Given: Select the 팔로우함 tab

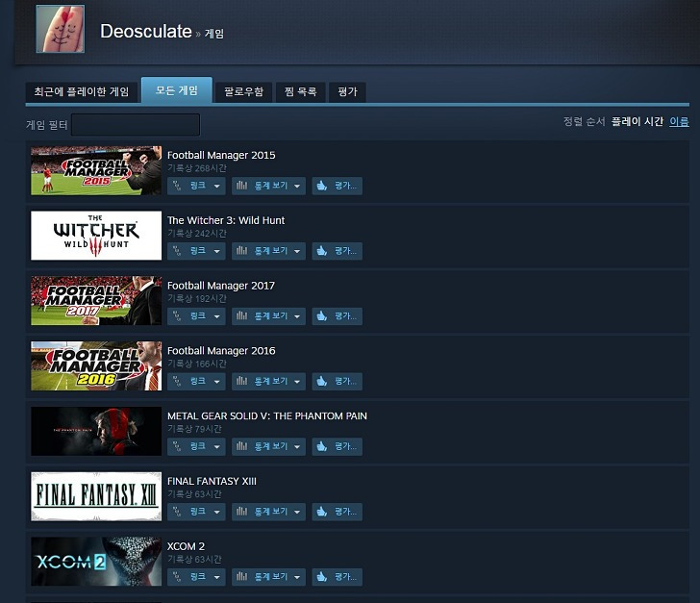Looking at the screenshot, I should click(x=244, y=92).
